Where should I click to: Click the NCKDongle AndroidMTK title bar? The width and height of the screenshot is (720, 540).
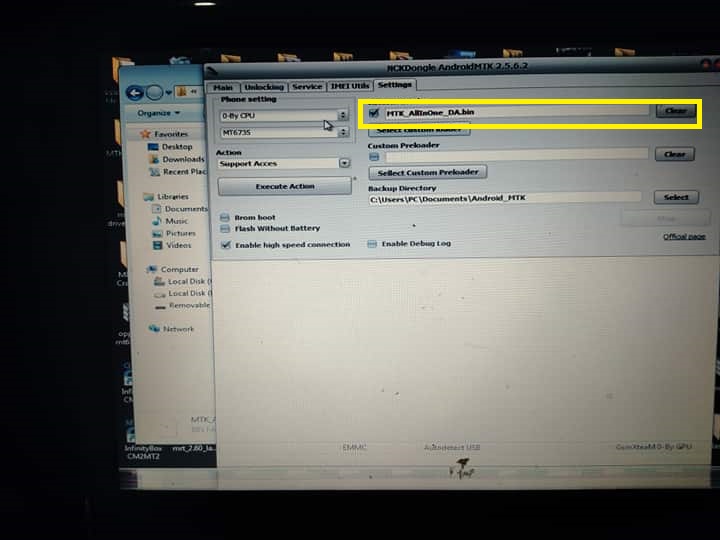(x=457, y=68)
